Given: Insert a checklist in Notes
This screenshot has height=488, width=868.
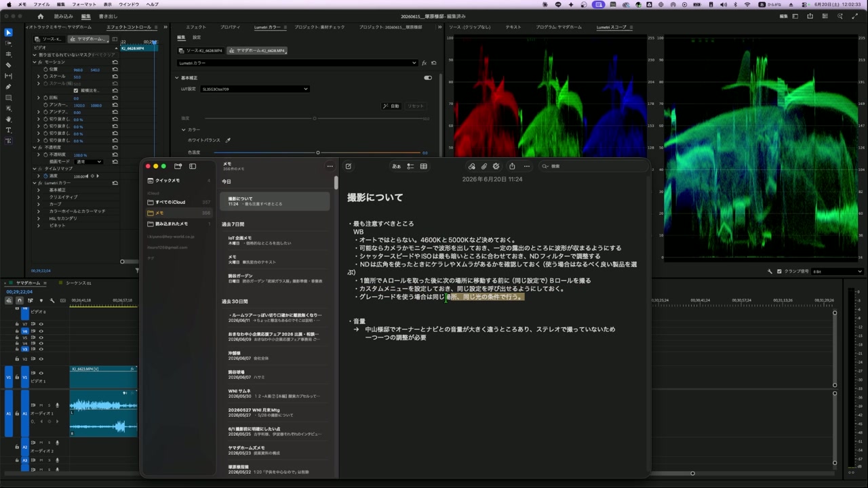Looking at the screenshot, I should pos(410,166).
